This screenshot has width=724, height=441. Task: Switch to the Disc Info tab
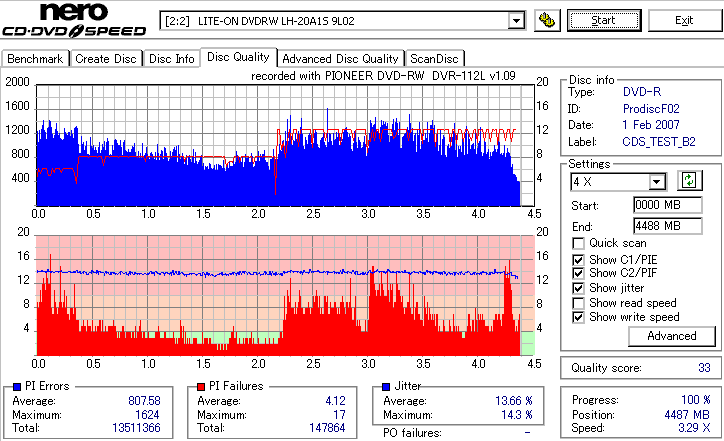172,59
